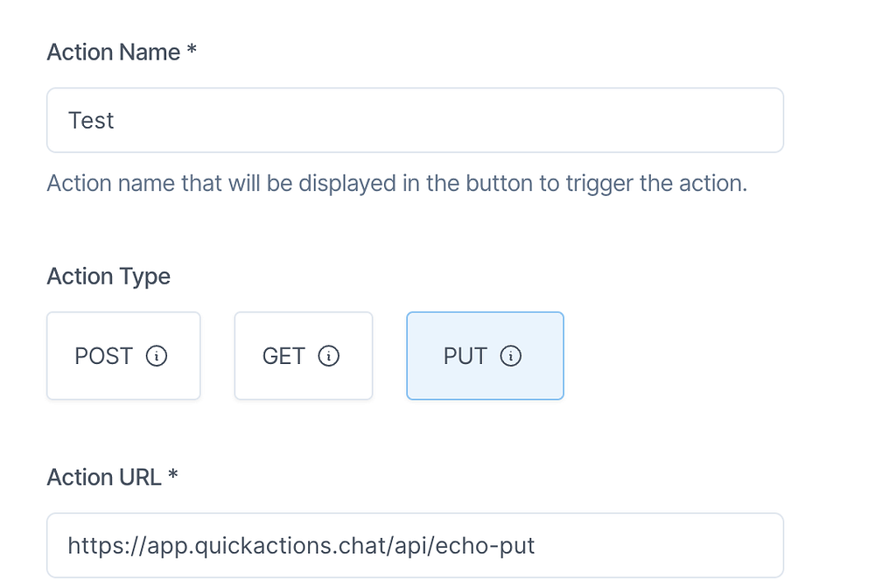Click the word "GET" in Action Type
Image resolution: width=875 pixels, height=588 pixels.
point(283,356)
